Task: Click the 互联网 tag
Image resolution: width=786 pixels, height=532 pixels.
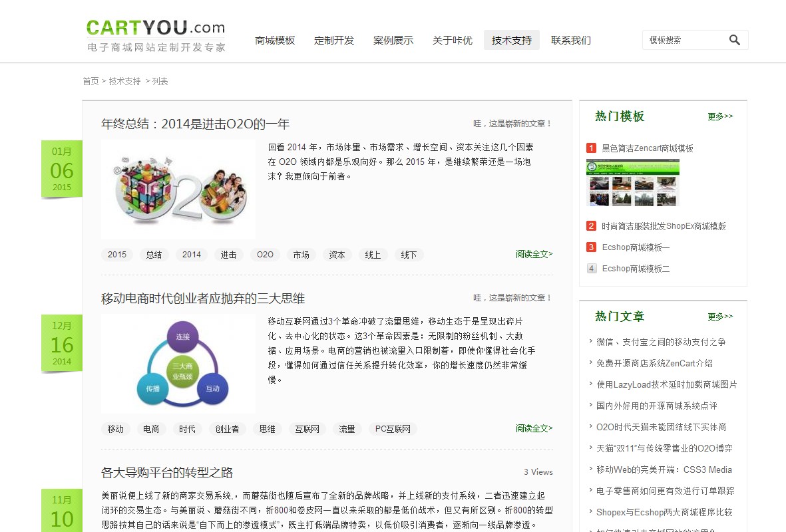Action: click(307, 429)
